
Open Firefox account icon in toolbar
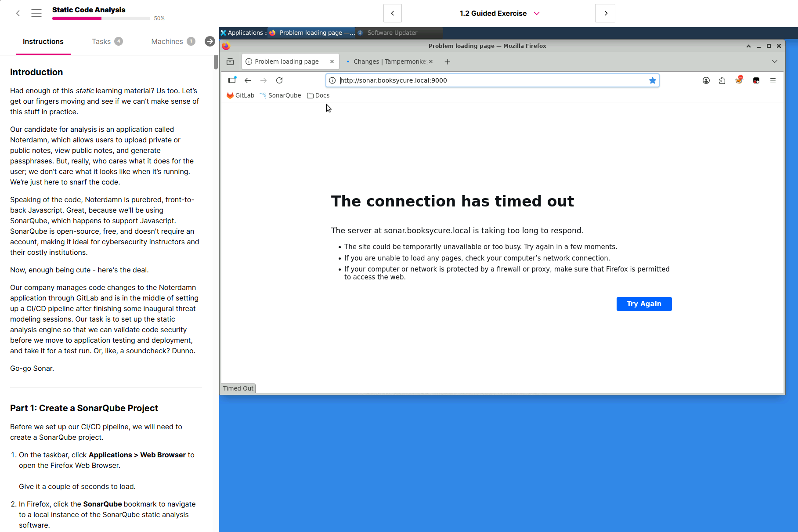[706, 80]
